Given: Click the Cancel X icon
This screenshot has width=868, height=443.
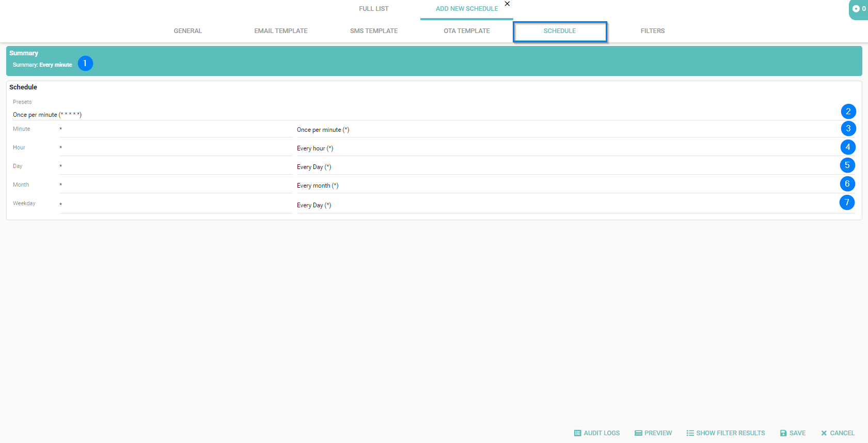Looking at the screenshot, I should pos(824,433).
